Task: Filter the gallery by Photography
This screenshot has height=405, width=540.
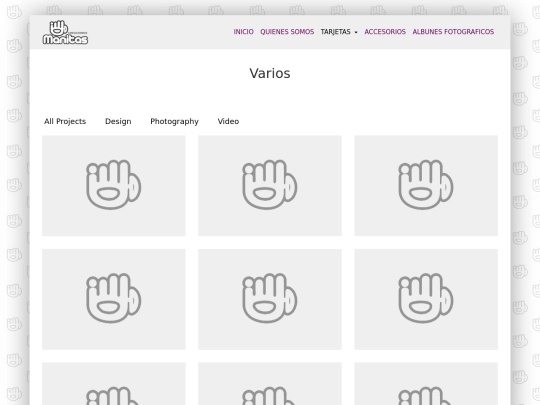Action: [x=174, y=121]
